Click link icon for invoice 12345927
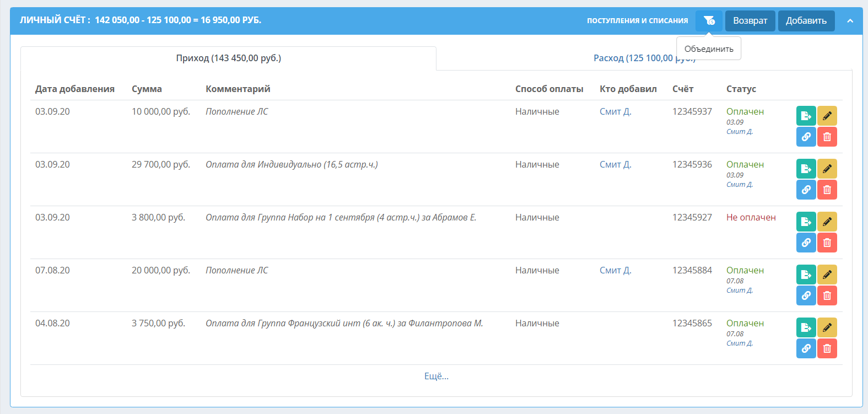The image size is (868, 414). 806,243
